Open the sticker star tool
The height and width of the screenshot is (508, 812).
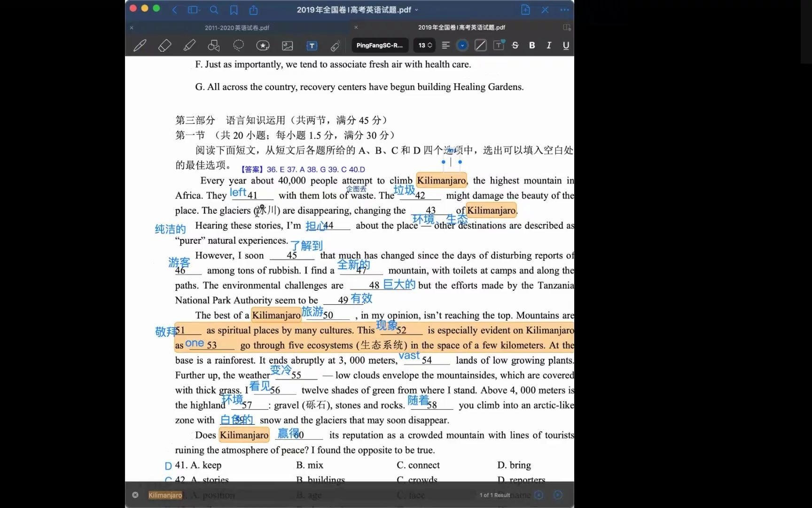pyautogui.click(x=263, y=46)
